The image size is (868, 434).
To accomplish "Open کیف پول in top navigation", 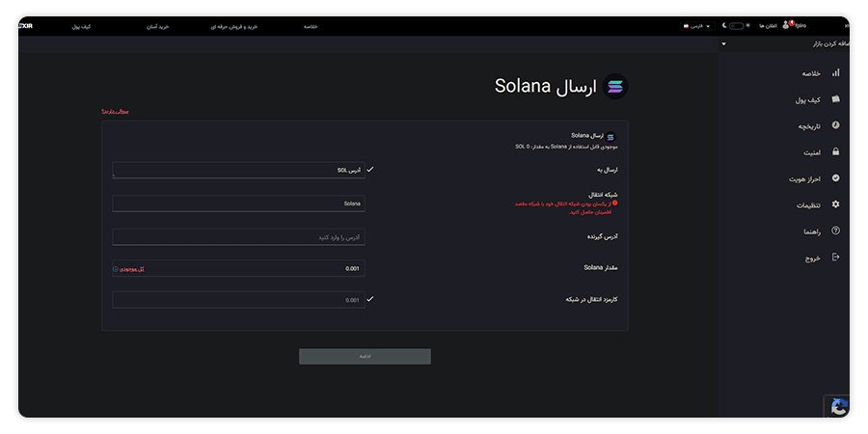I will point(81,26).
